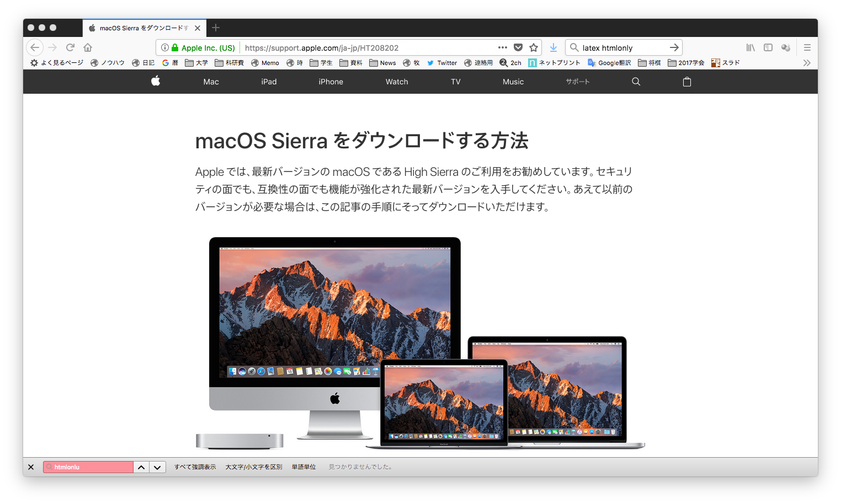Expand the News bookmark folder

point(382,63)
